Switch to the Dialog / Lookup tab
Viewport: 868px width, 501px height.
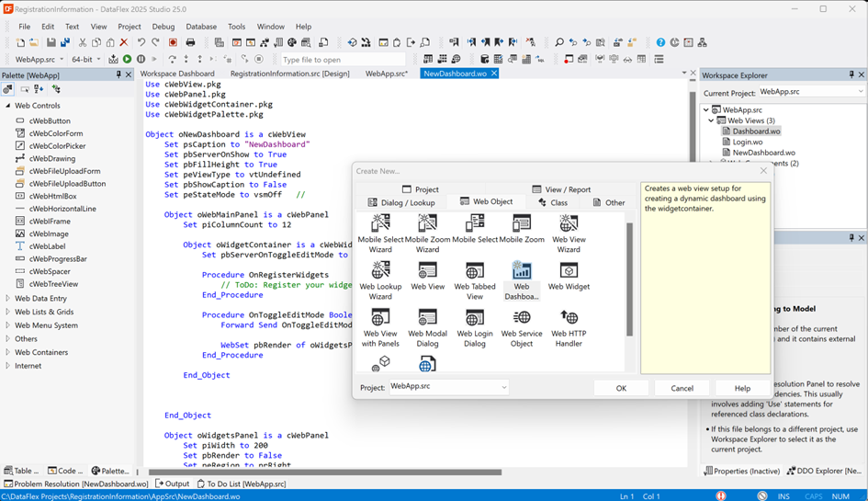pos(402,202)
